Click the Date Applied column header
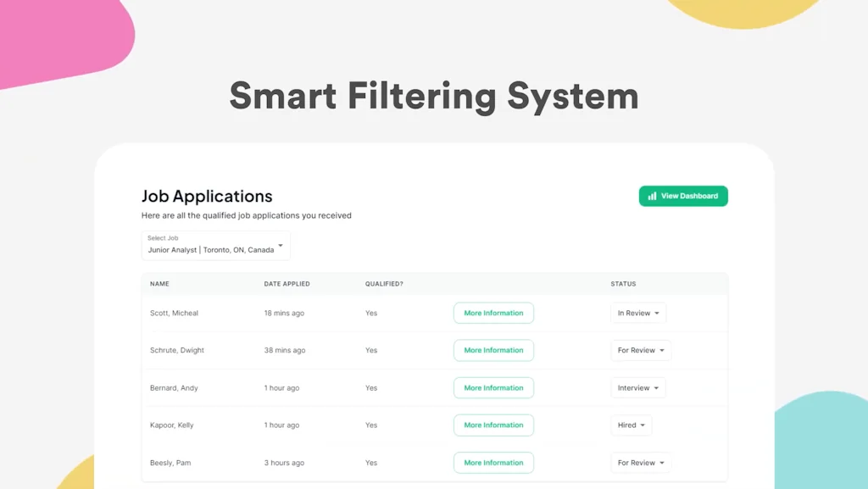This screenshot has width=868, height=489. coord(287,284)
